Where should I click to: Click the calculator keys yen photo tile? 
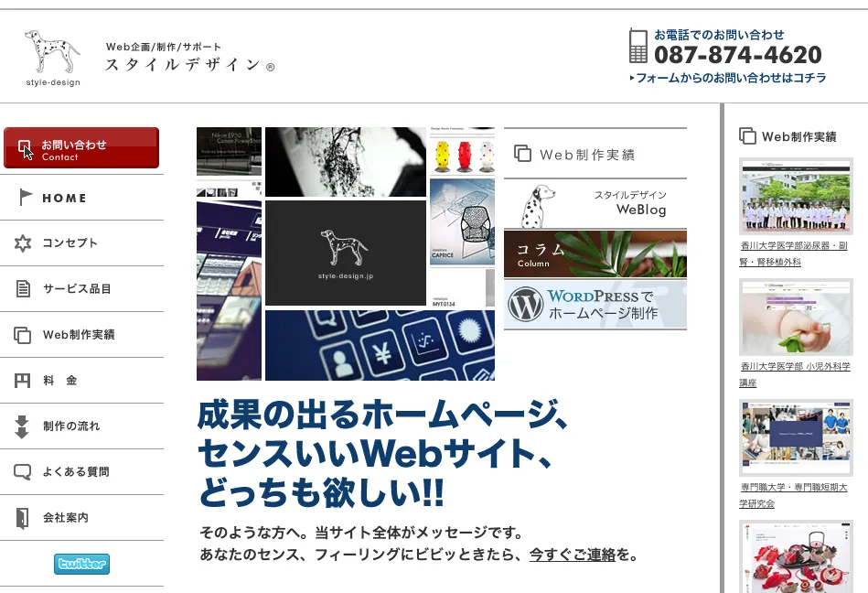pos(380,346)
